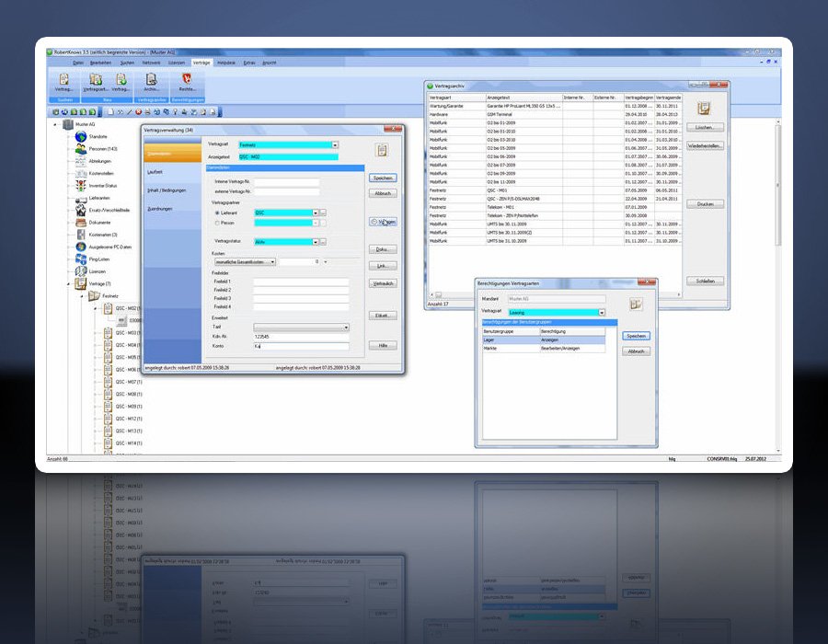Click the Verlängern button
828x644 pixels.
point(383,222)
